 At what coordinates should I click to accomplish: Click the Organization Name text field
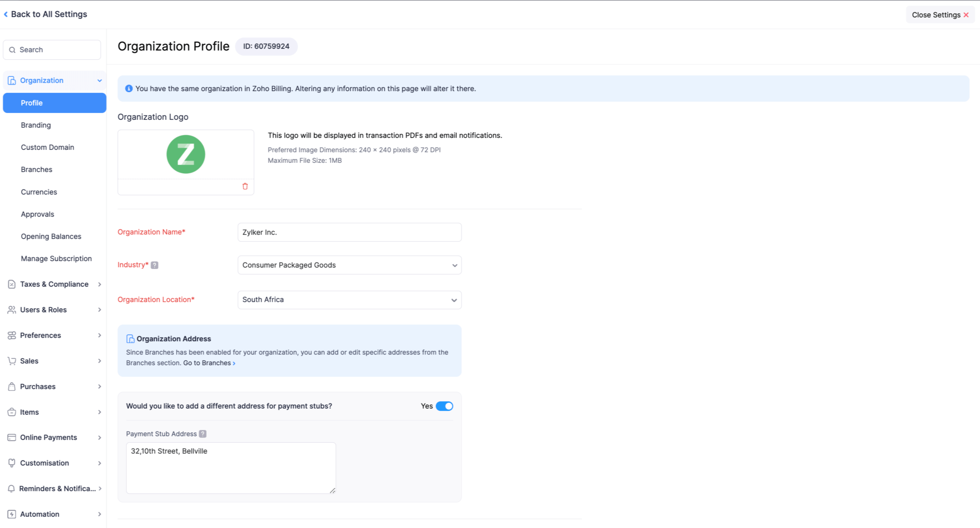[349, 232]
